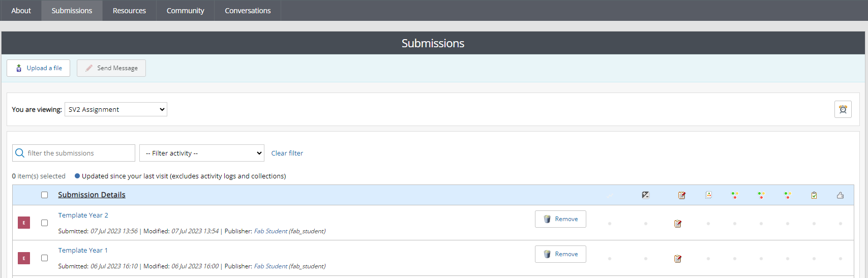Tick the select-all checkbox in header

pos(45,195)
